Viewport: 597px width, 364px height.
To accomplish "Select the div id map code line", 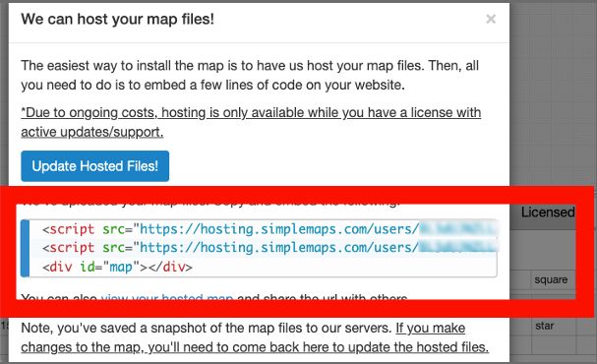I will tap(117, 267).
